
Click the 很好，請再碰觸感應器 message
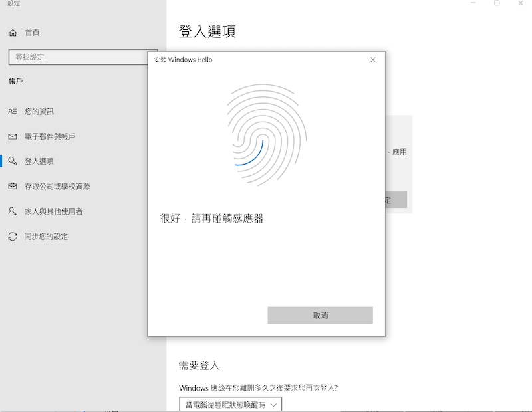(211, 218)
